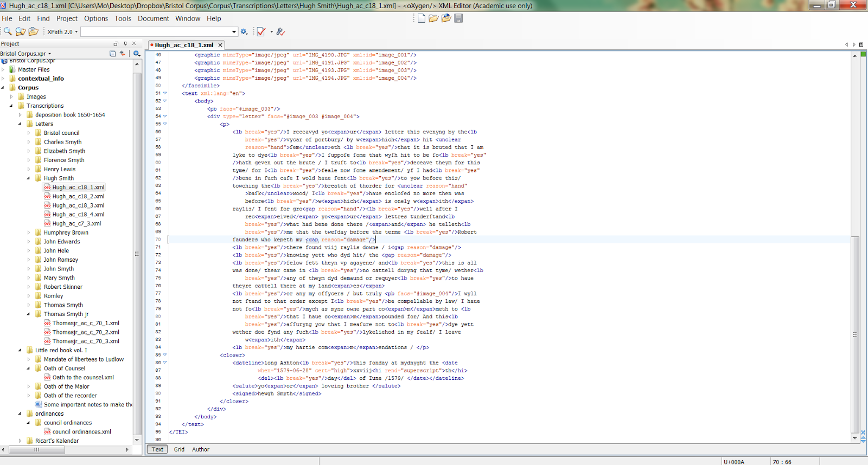The image size is (868, 465).
Task: Click the Apply transformation scenario wrench icon
Action: (280, 31)
